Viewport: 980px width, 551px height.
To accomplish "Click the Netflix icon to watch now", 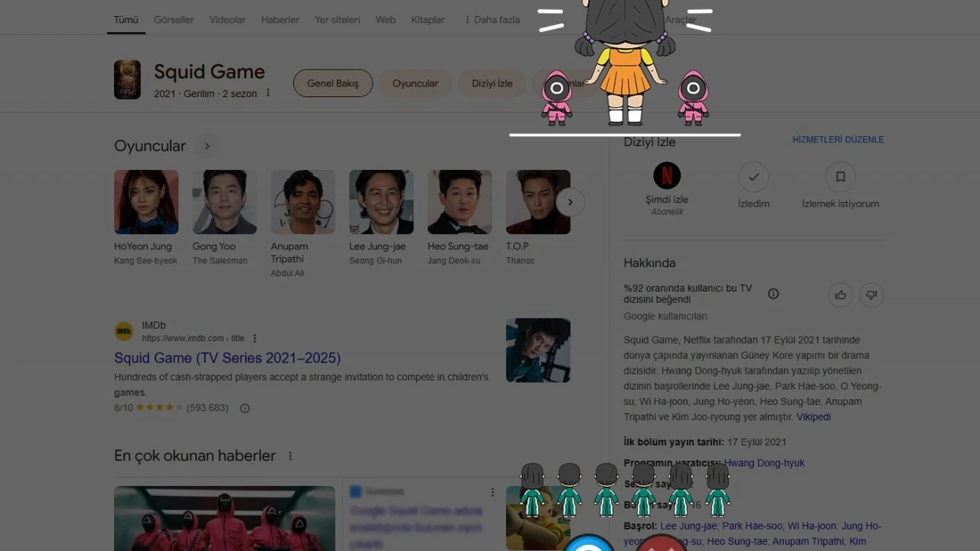I will point(666,176).
